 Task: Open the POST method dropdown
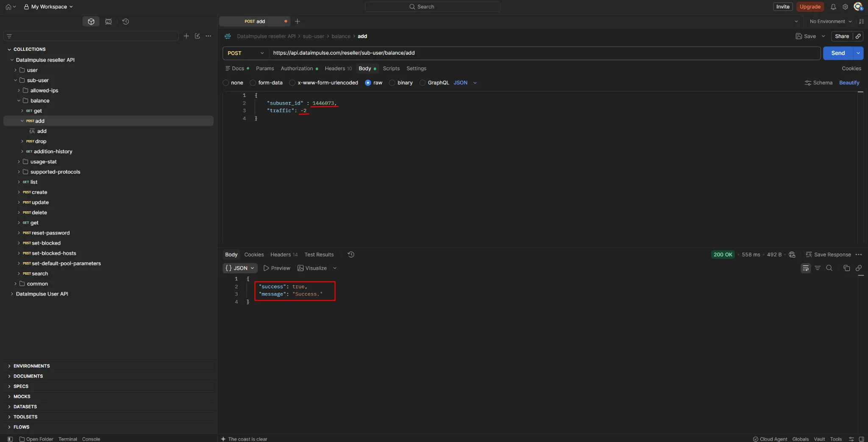245,53
